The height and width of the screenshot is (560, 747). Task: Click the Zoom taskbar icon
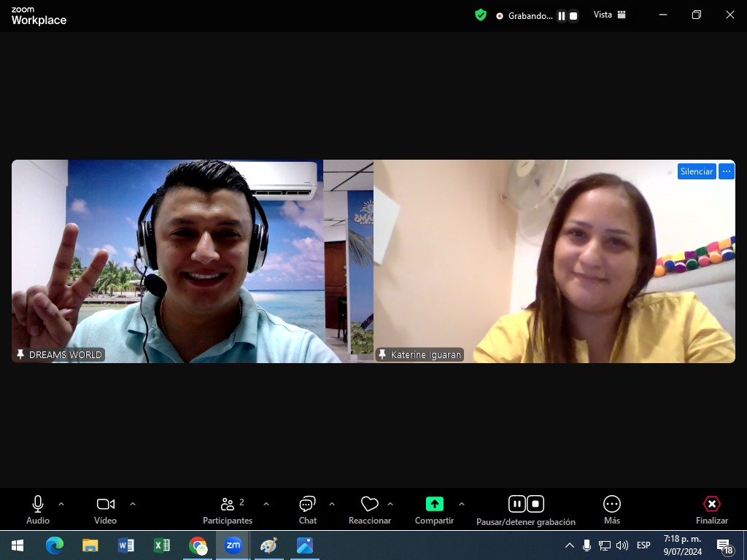(x=233, y=545)
